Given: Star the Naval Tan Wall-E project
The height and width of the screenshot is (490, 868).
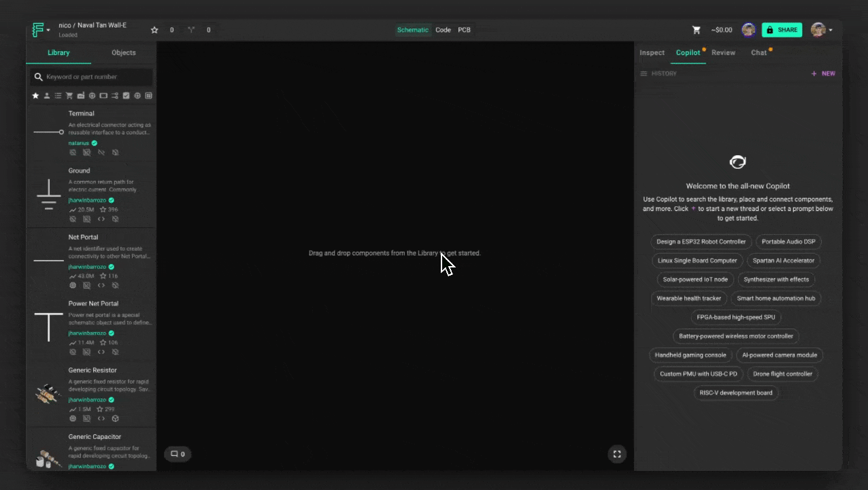Looking at the screenshot, I should pos(154,30).
